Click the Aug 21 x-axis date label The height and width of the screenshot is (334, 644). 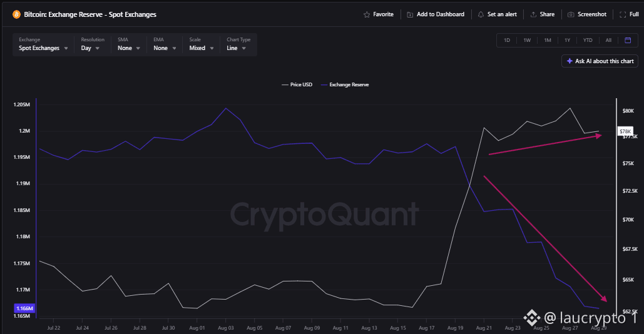484,328
